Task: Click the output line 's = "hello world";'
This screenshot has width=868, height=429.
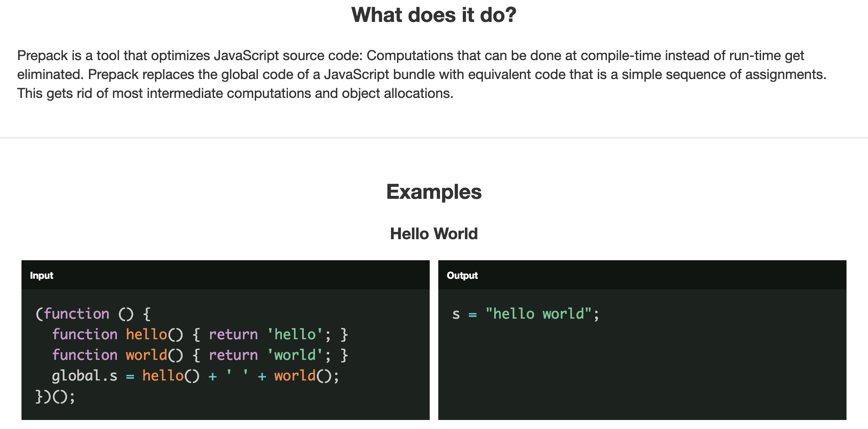Action: coord(526,314)
